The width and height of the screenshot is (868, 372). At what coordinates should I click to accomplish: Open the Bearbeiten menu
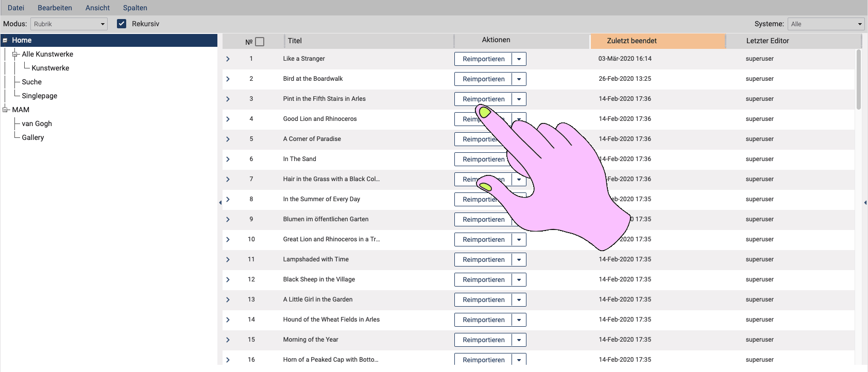(55, 8)
